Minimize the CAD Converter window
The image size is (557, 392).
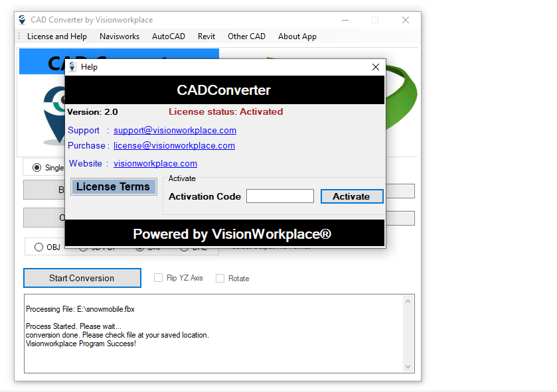(345, 20)
